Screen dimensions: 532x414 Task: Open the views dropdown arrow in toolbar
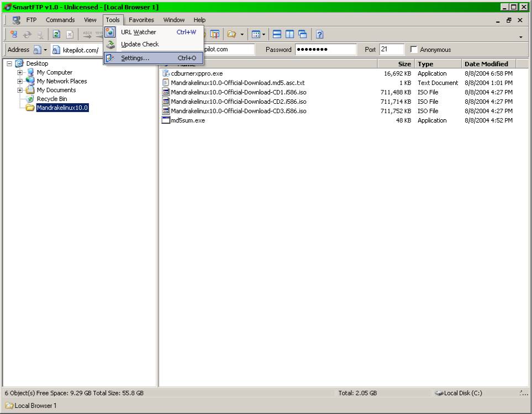(264, 35)
